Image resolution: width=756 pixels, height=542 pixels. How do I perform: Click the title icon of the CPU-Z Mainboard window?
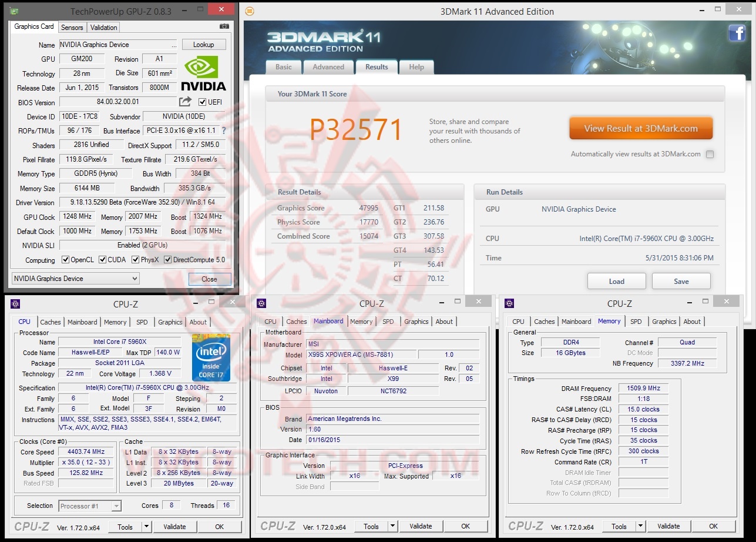pyautogui.click(x=261, y=304)
